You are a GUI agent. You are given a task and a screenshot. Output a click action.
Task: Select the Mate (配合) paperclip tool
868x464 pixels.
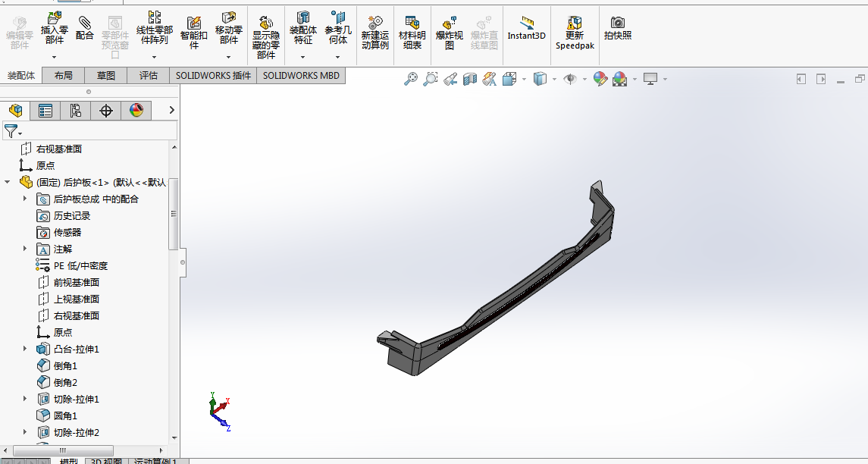pyautogui.click(x=85, y=28)
